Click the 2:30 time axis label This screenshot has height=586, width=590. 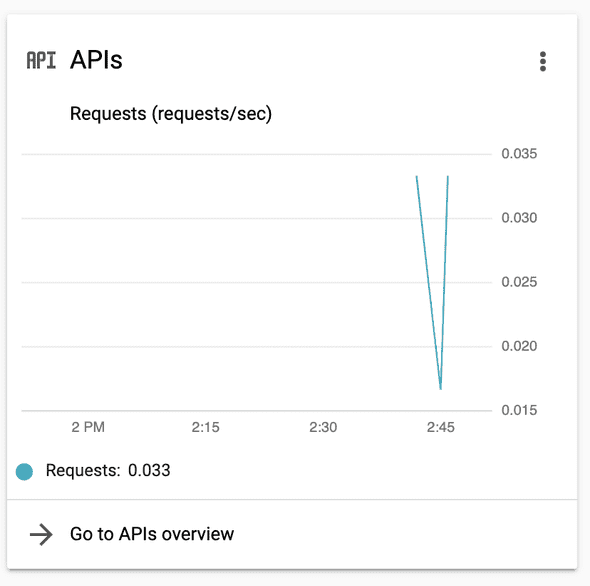point(323,427)
